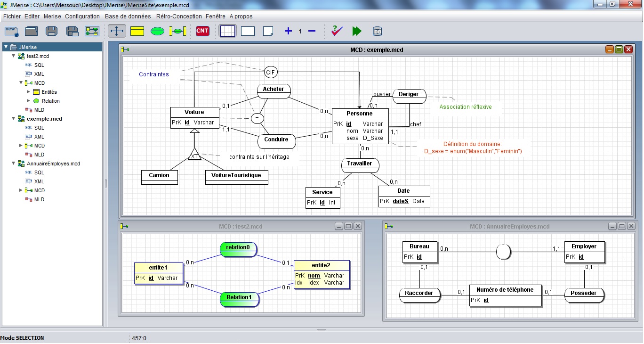This screenshot has width=644, height=344.
Task: Expand the MCD node under exemple.mcd
Action: click(x=21, y=146)
